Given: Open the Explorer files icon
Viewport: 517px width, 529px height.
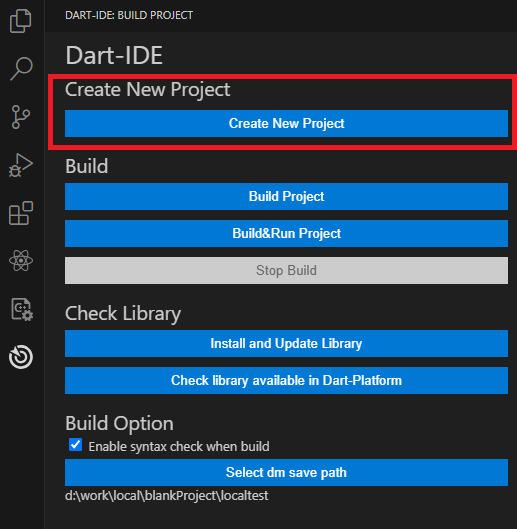Looking at the screenshot, I should click(x=21, y=21).
